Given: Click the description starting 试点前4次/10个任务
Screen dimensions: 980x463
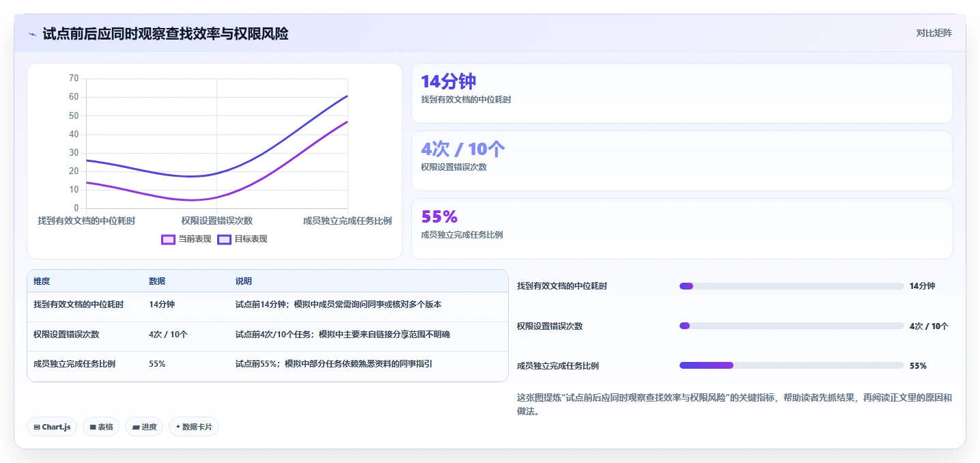Looking at the screenshot, I should click(343, 335).
